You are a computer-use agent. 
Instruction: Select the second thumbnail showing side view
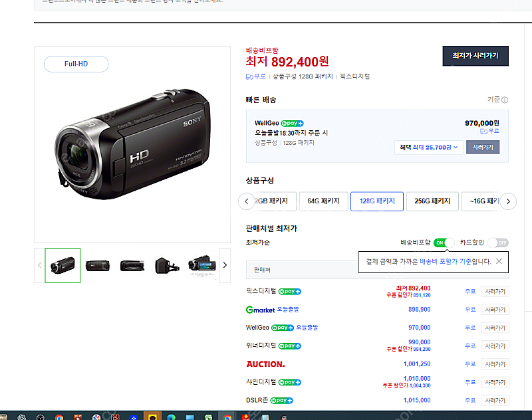(98, 265)
